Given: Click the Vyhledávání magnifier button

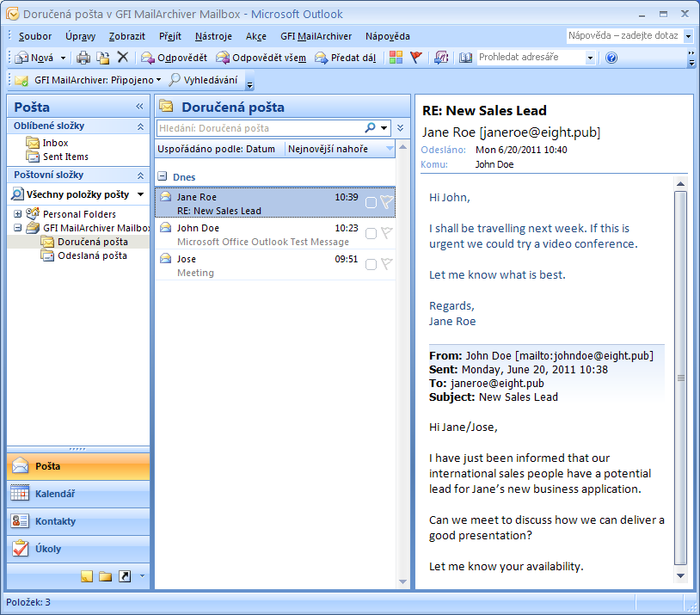Looking at the screenshot, I should point(204,80).
